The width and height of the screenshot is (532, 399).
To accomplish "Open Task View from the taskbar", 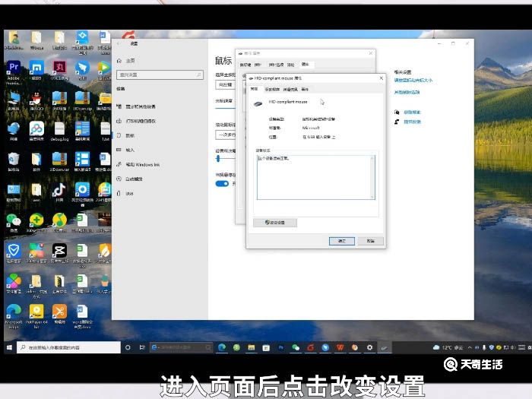I will click(142, 347).
